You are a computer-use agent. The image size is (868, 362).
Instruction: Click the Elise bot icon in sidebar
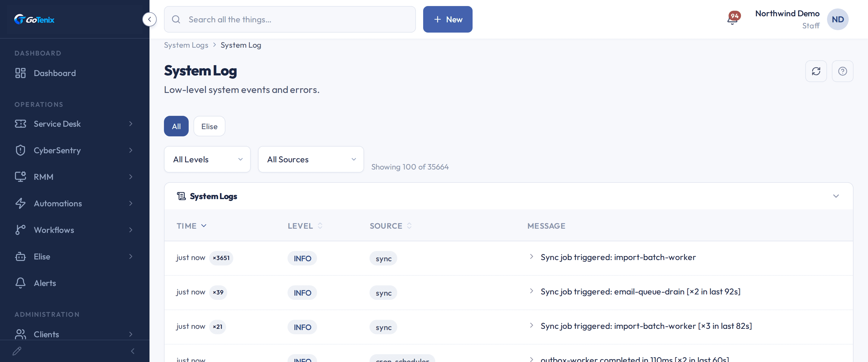(20, 256)
